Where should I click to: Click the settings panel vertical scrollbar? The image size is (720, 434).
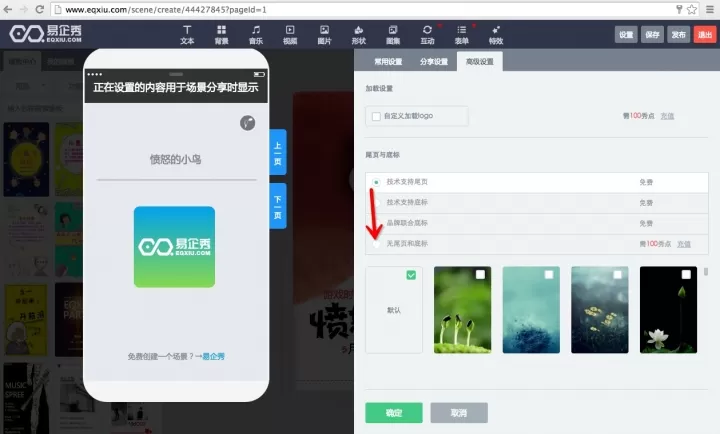pos(706,272)
